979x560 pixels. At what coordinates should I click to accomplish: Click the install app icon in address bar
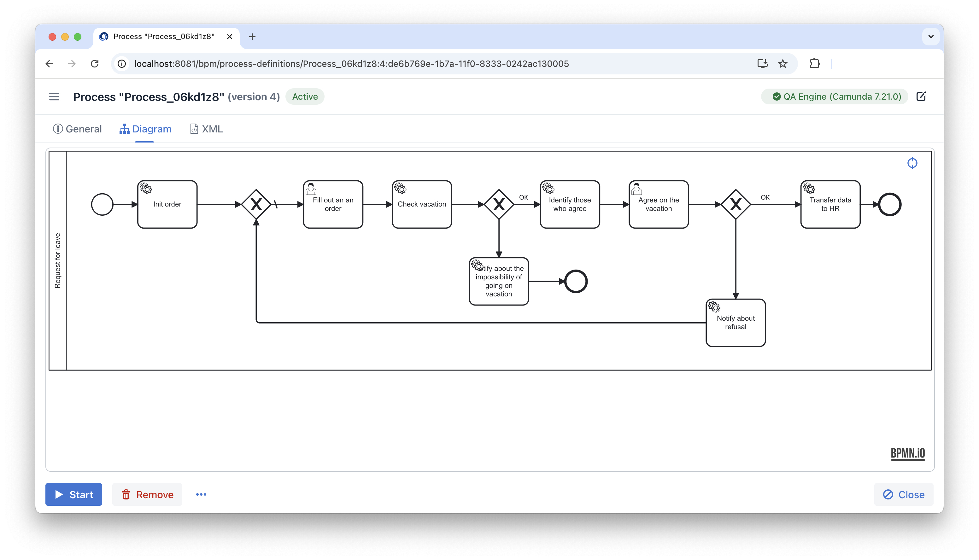pyautogui.click(x=762, y=63)
